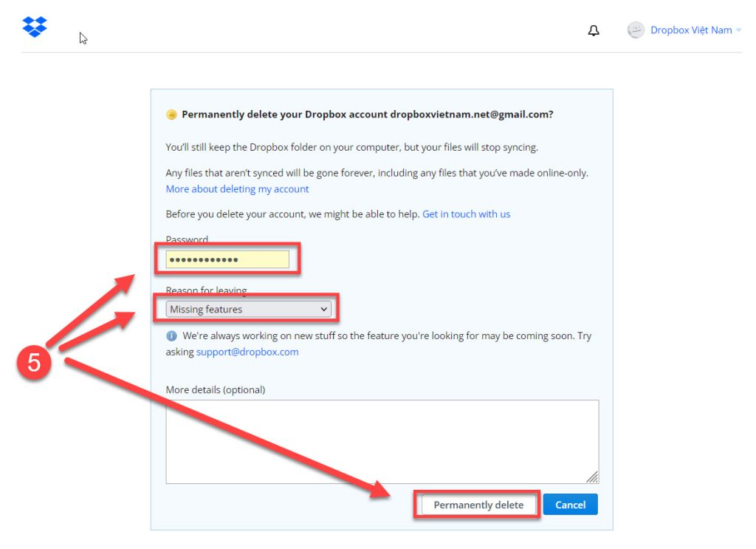Viewport: 756px width, 549px height.
Task: Click the 'You'll still keep the Dropbox folder' text
Action: tap(351, 147)
